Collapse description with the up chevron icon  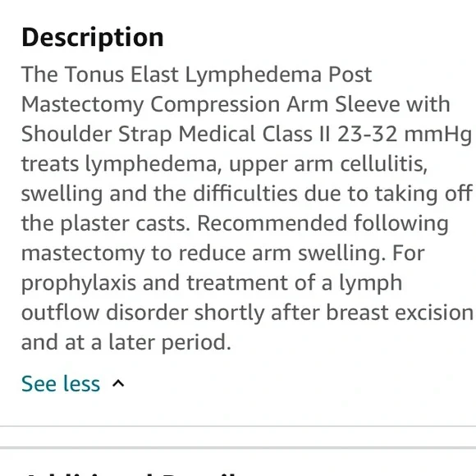click(x=118, y=384)
